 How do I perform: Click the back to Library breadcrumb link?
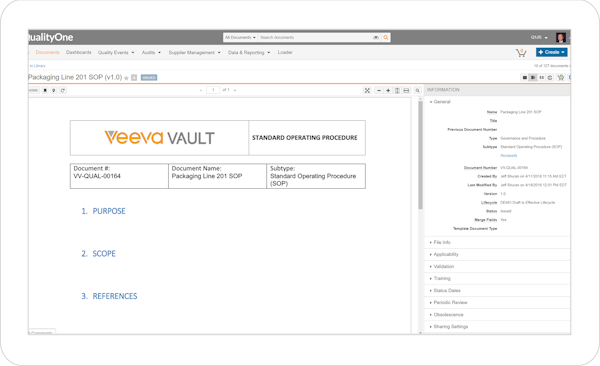pos(37,66)
